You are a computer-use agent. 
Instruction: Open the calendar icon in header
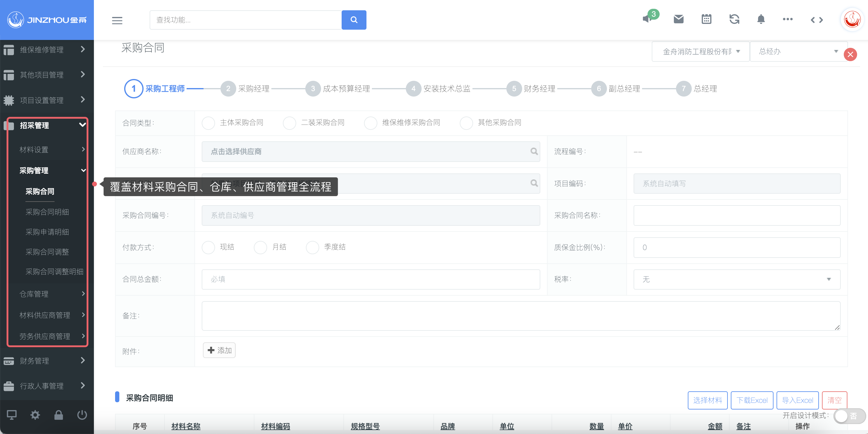coord(706,19)
